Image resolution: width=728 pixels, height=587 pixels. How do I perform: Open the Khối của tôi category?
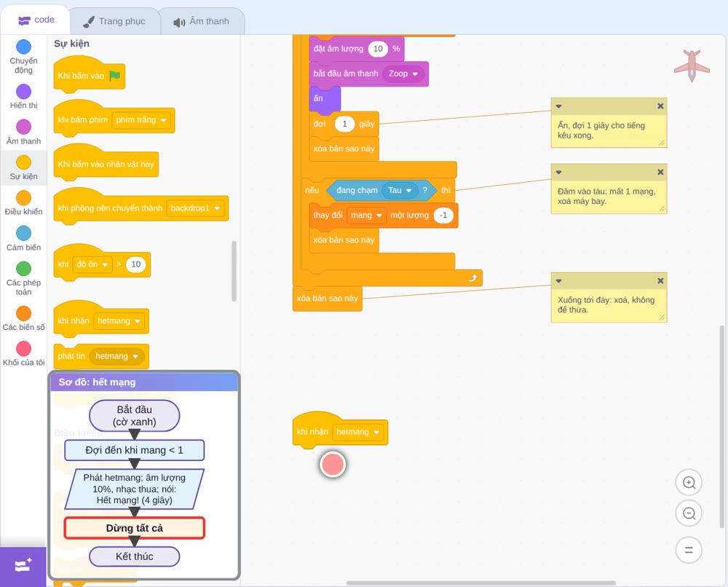coord(24,353)
